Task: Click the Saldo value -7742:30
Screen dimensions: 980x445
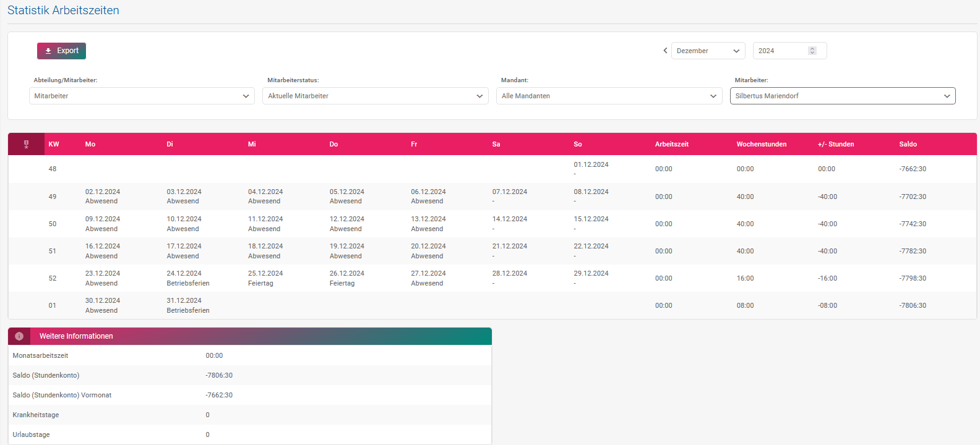Action: coord(913,224)
